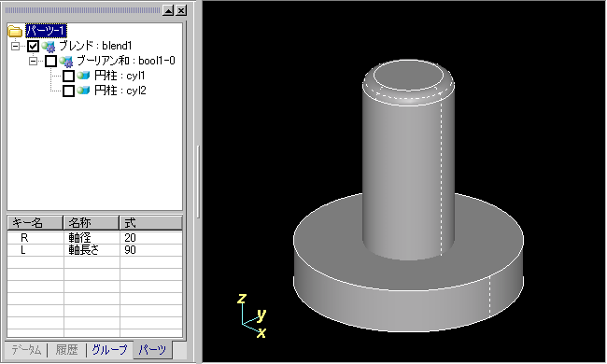This screenshot has height=364, width=607.
Task: Click the XYZ axis indicator in the viewport
Action: click(x=252, y=315)
